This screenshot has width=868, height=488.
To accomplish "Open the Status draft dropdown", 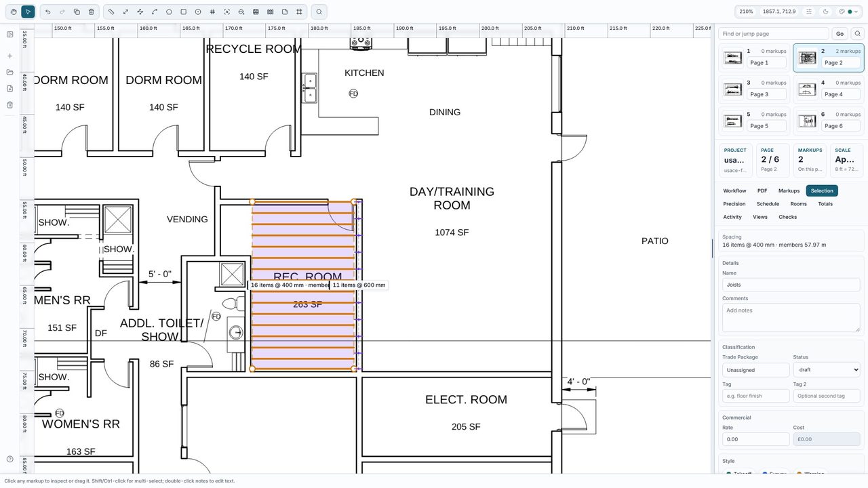I will (827, 369).
